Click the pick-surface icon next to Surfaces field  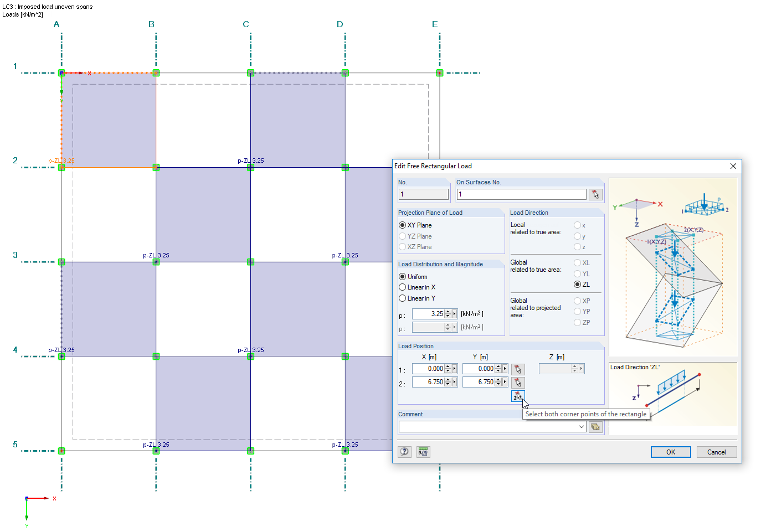595,194
